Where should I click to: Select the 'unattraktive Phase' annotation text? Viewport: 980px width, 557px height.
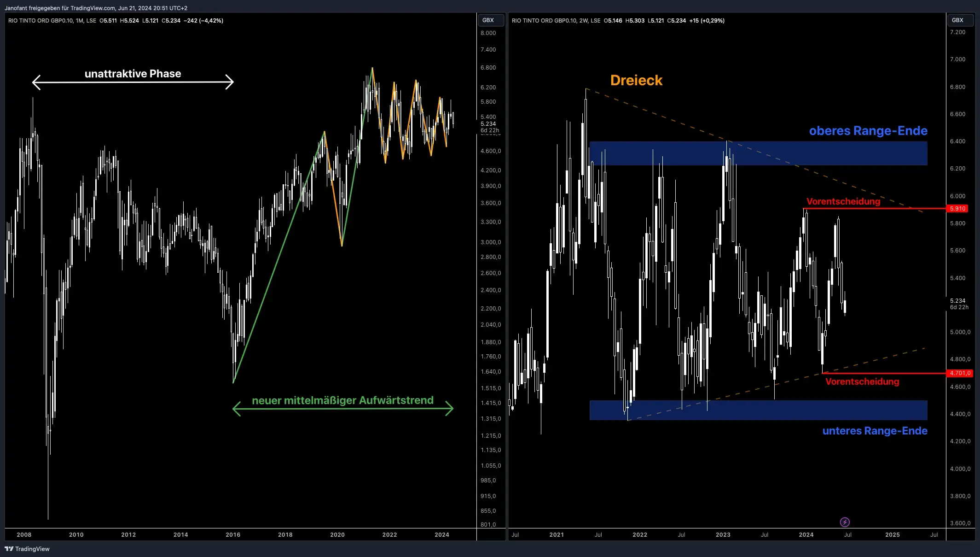133,74
